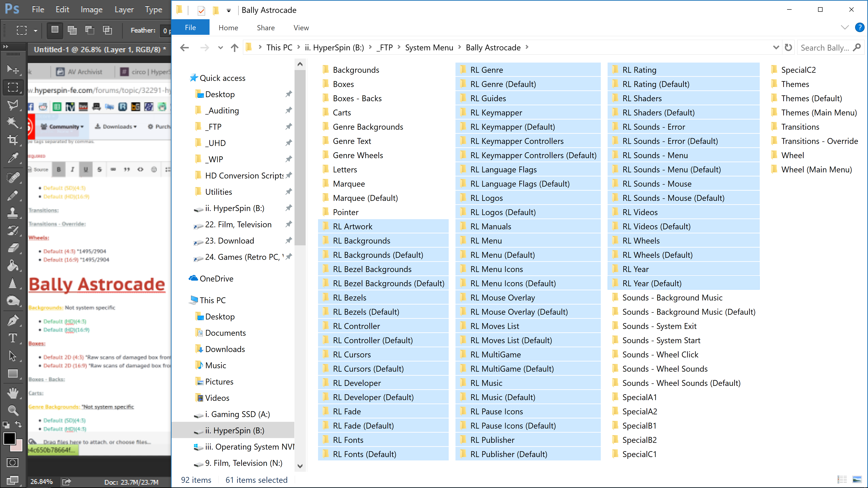Switch Explorer to large thumbnails view

[x=857, y=479]
